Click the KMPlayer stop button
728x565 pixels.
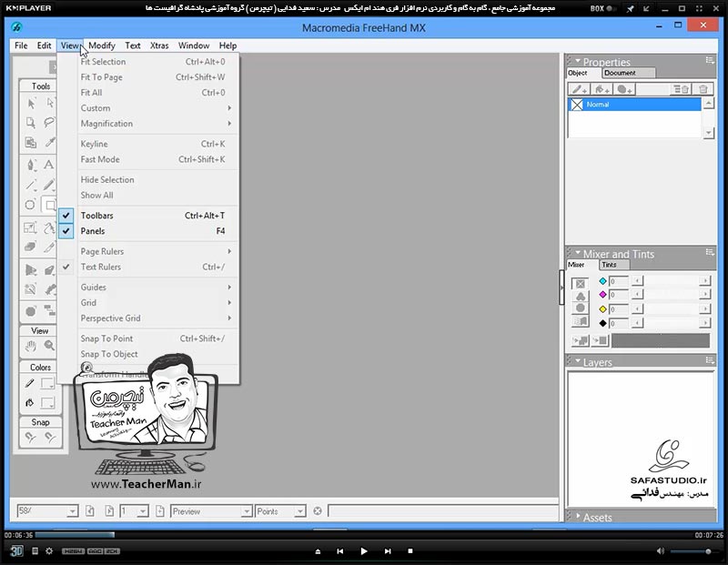pos(410,551)
